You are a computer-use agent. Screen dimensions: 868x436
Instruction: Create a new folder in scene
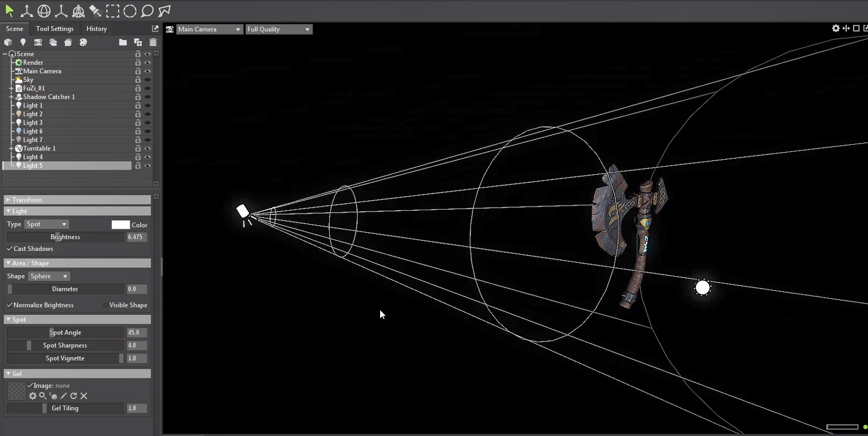coord(123,42)
